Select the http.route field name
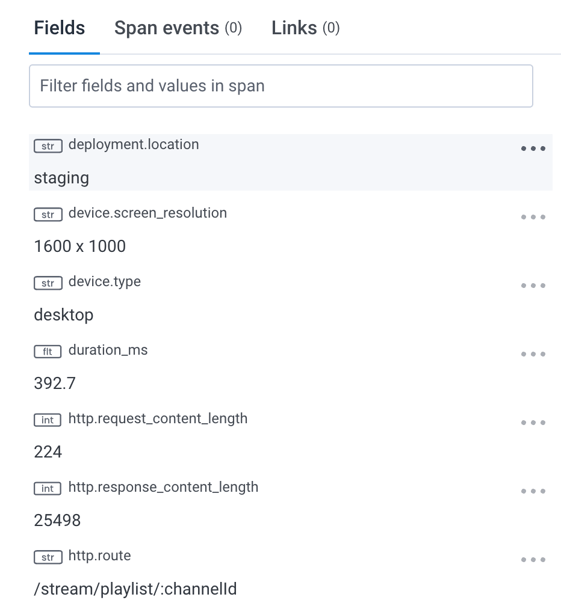561x612 pixels. [x=100, y=555]
